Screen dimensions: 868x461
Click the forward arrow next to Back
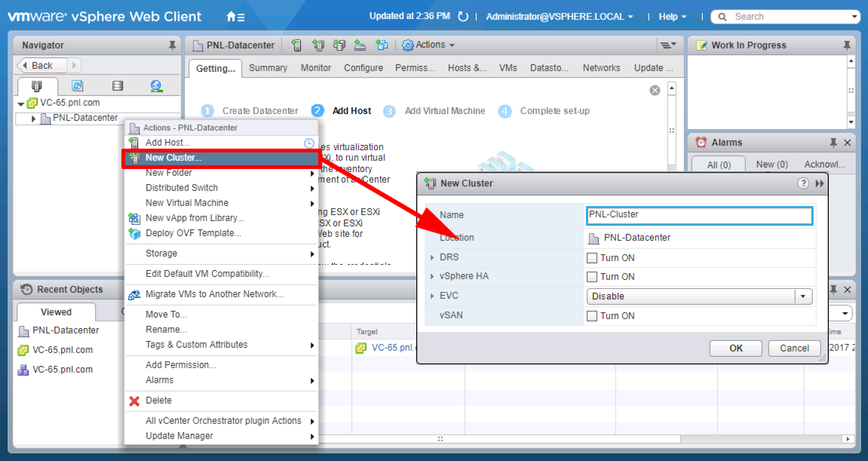coord(75,66)
